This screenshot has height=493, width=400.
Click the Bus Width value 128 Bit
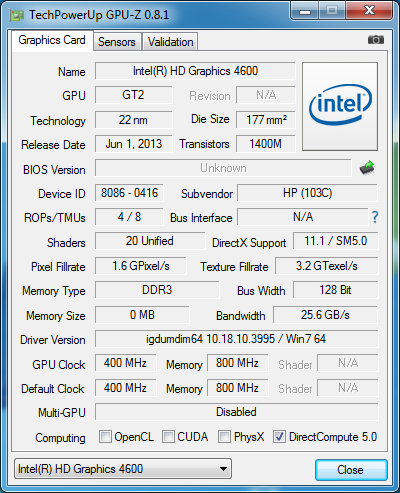click(336, 290)
